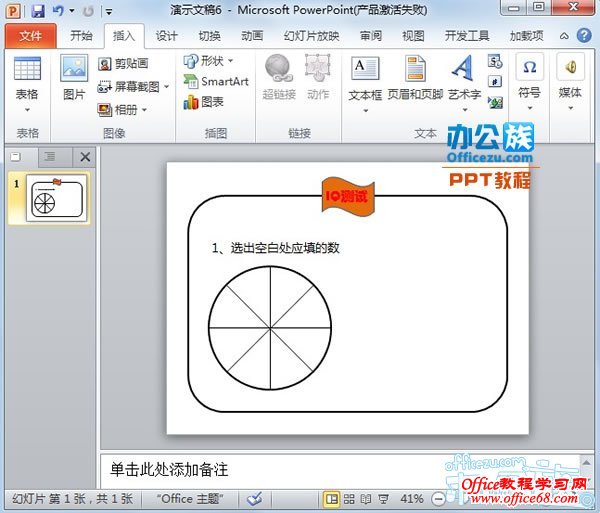Click the Save icon in quick access toolbar
Screen dimensions: 600x513
click(x=38, y=11)
